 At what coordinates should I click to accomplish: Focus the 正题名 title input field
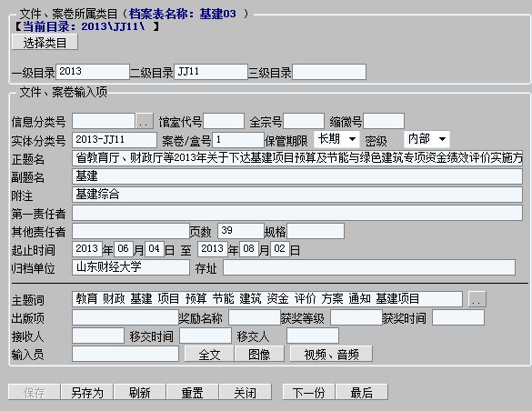[297, 158]
